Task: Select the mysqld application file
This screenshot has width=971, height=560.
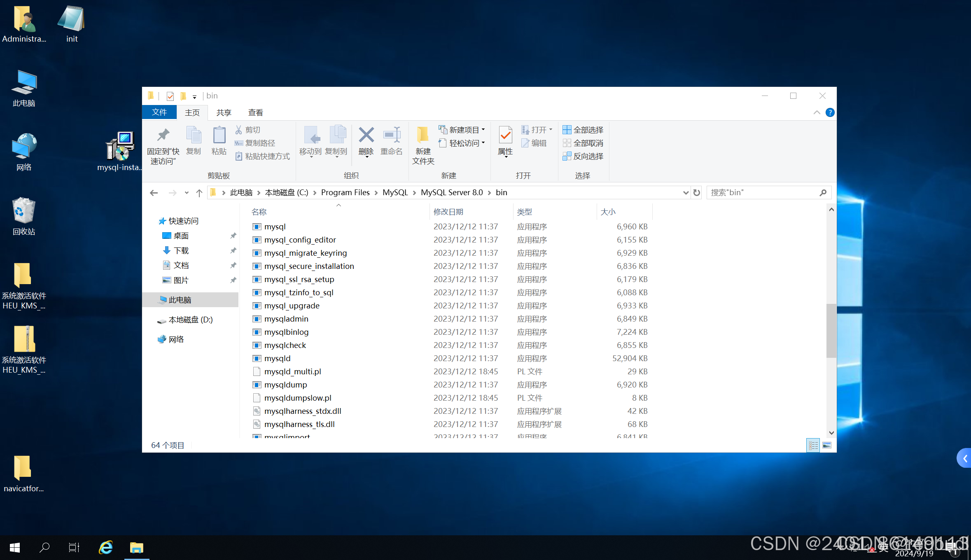Action: (277, 358)
